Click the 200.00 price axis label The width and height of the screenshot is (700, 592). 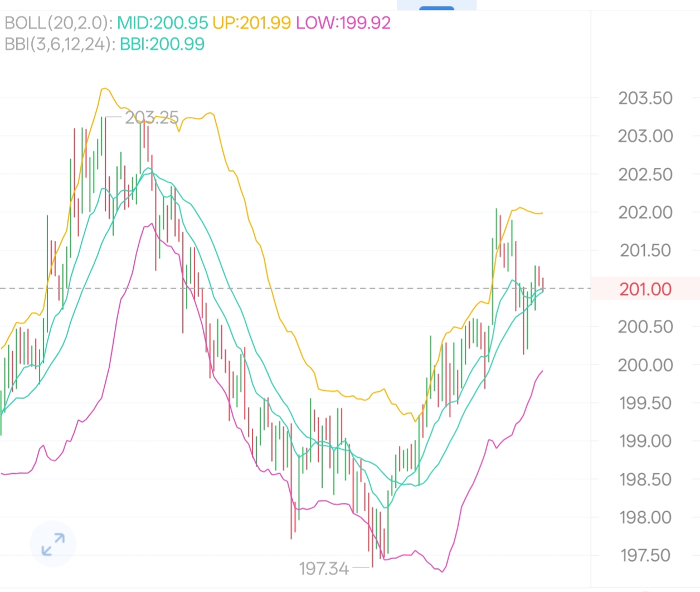coord(645,365)
